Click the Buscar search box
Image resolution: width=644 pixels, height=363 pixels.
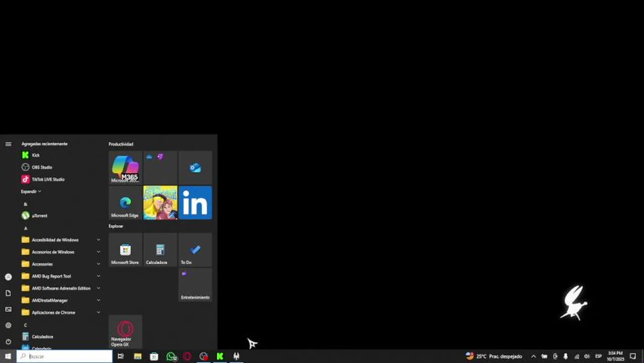(x=65, y=356)
